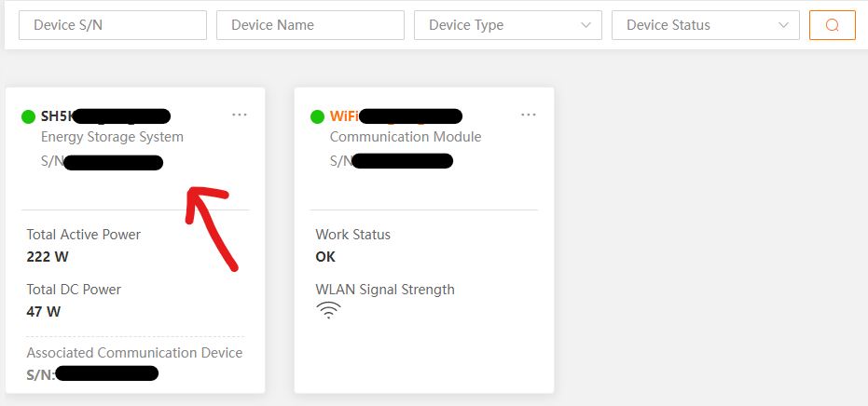Image resolution: width=868 pixels, height=406 pixels.
Task: Open the three-dot menu on Energy Storage card
Action: pyautogui.click(x=240, y=115)
